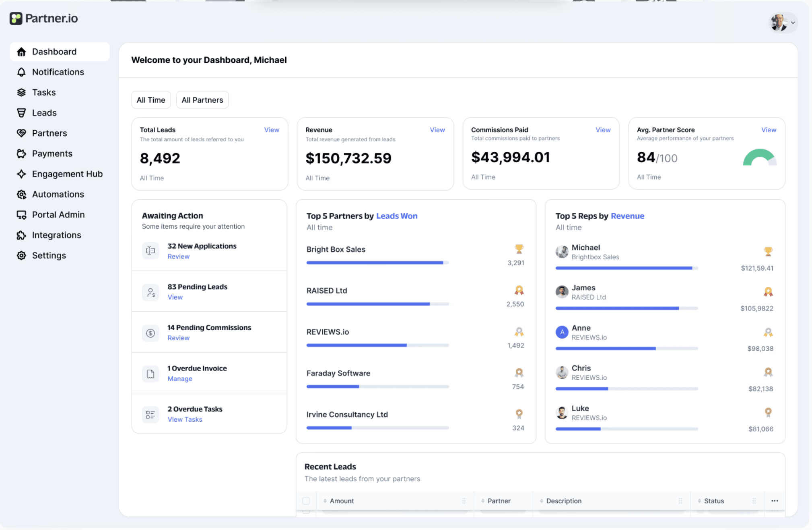Viewport: 812px width, 530px height.
Task: Open the table column options ellipsis
Action: coord(775,501)
